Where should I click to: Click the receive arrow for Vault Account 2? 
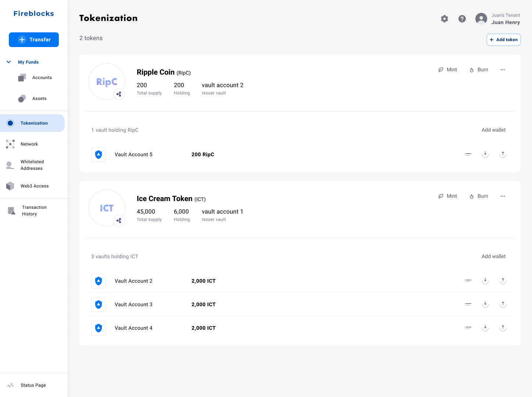click(x=485, y=281)
